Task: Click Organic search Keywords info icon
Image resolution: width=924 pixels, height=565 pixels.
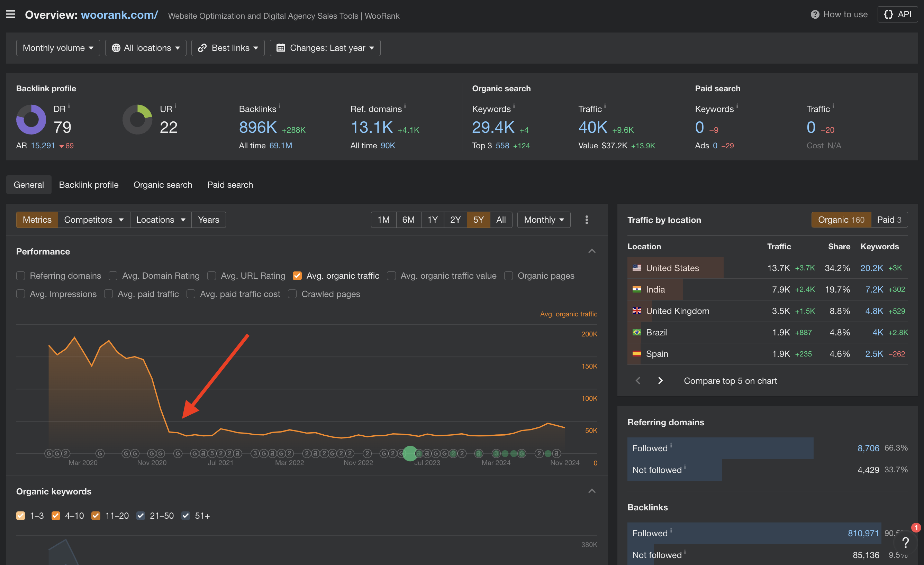Action: (x=514, y=106)
